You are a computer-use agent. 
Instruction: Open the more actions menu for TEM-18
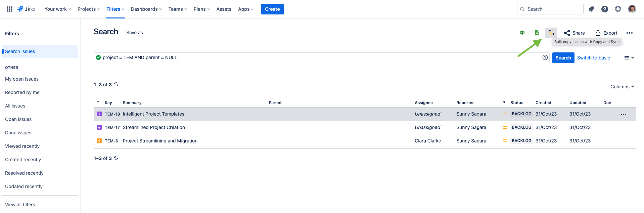point(624,115)
